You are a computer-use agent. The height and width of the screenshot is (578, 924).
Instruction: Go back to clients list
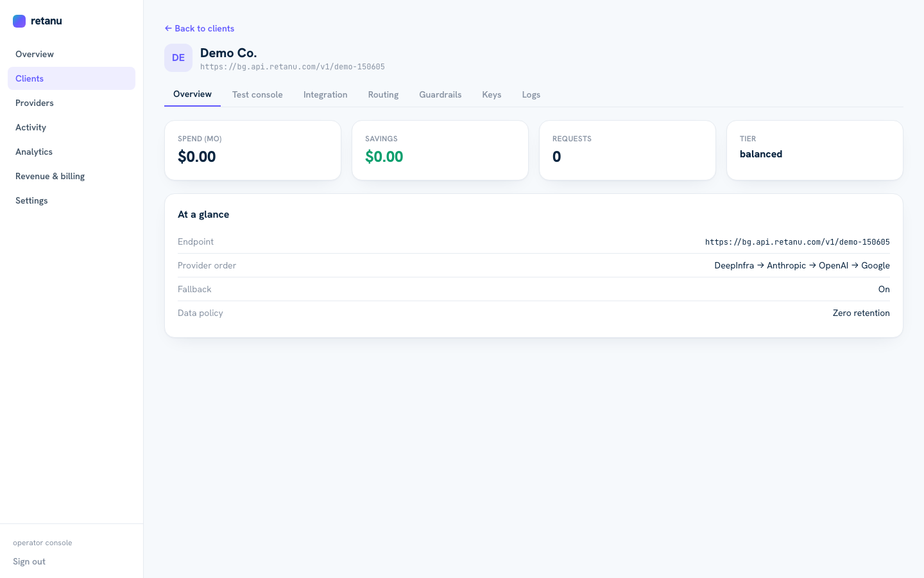(x=200, y=28)
